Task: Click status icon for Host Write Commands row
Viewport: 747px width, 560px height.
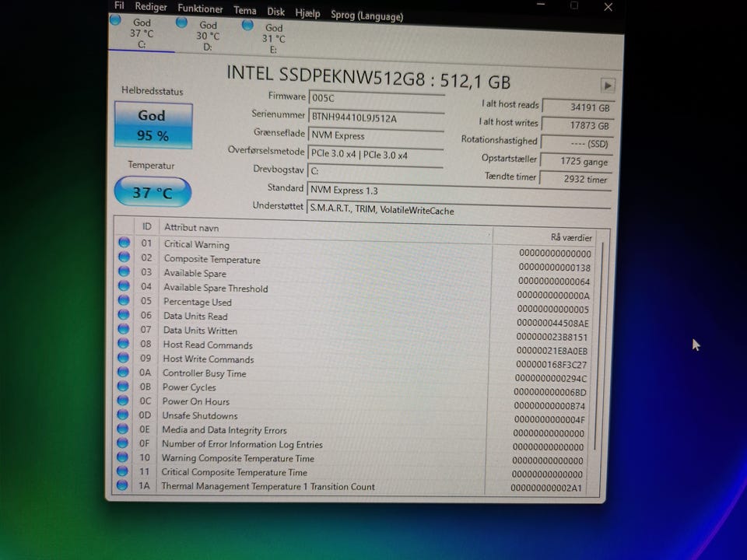Action: click(124, 357)
